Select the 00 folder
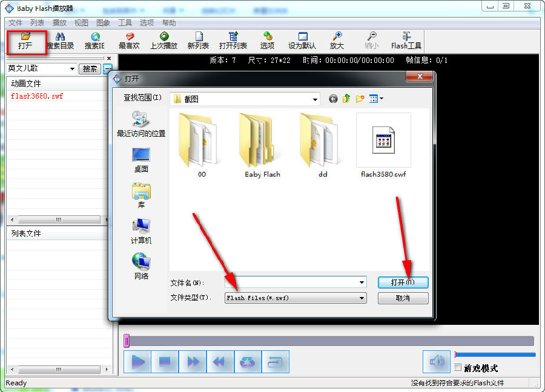545x392 pixels. tap(202, 145)
